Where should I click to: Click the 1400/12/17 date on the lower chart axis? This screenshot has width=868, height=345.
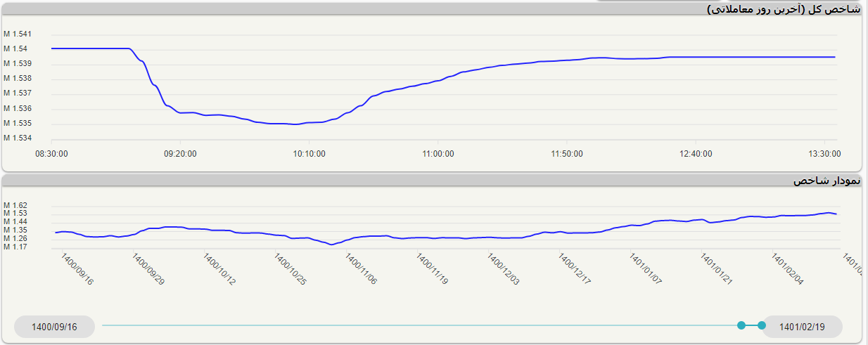click(x=575, y=270)
